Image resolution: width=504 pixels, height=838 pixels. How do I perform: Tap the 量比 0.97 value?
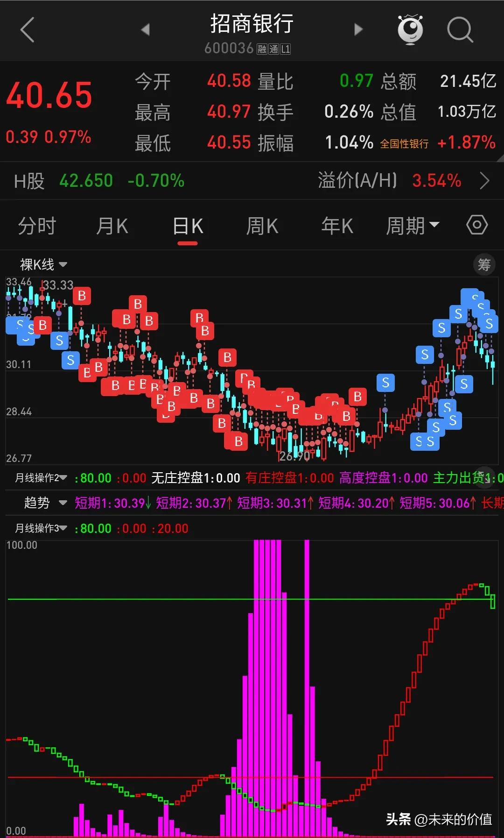coord(357,81)
